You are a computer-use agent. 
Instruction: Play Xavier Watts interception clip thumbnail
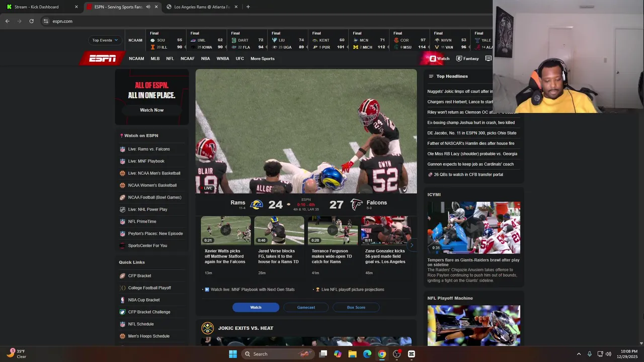click(226, 230)
